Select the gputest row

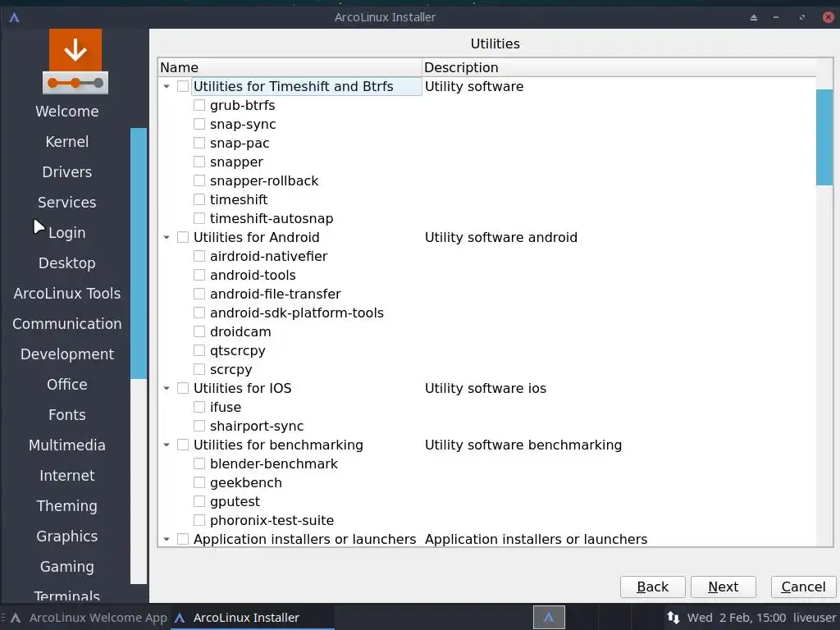235,501
